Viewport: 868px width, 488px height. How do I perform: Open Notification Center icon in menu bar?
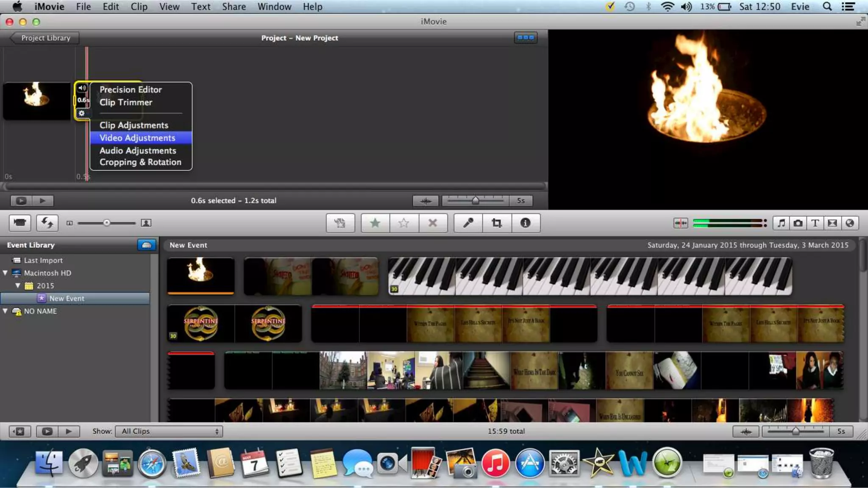(848, 6)
